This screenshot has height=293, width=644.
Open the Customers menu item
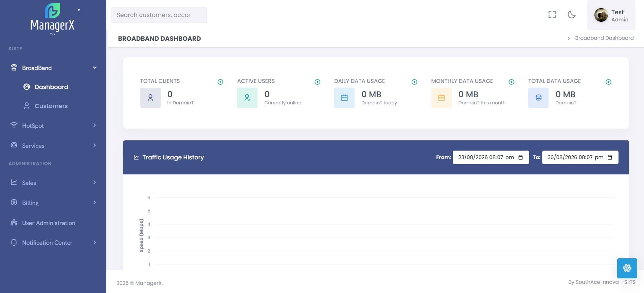coord(51,106)
